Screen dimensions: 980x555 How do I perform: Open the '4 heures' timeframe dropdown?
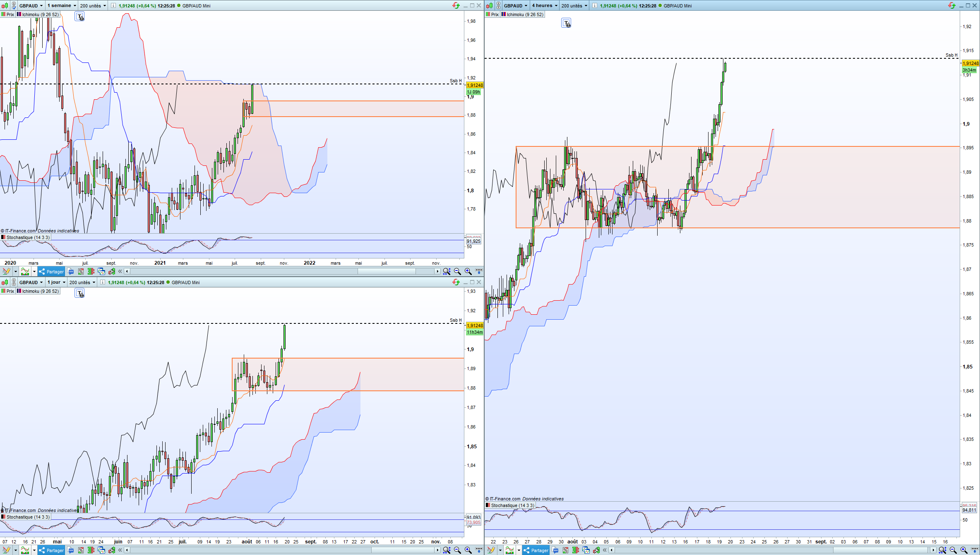click(545, 5)
